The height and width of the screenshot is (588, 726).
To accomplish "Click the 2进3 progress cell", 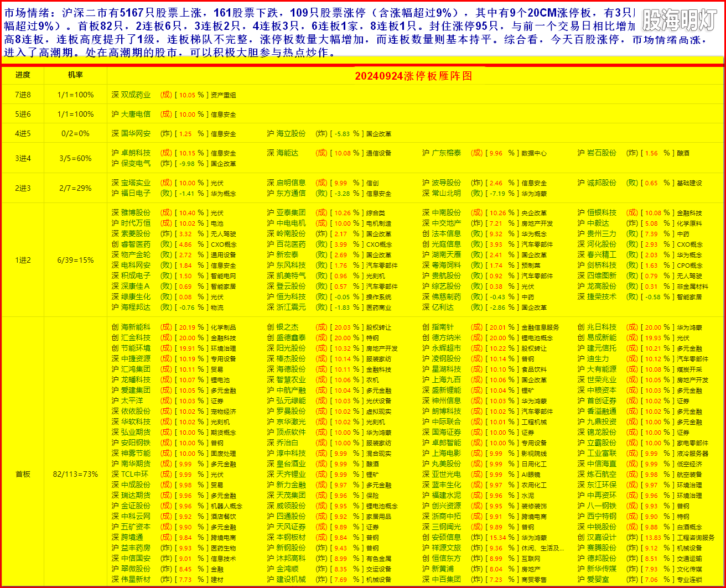I will tap(23, 188).
